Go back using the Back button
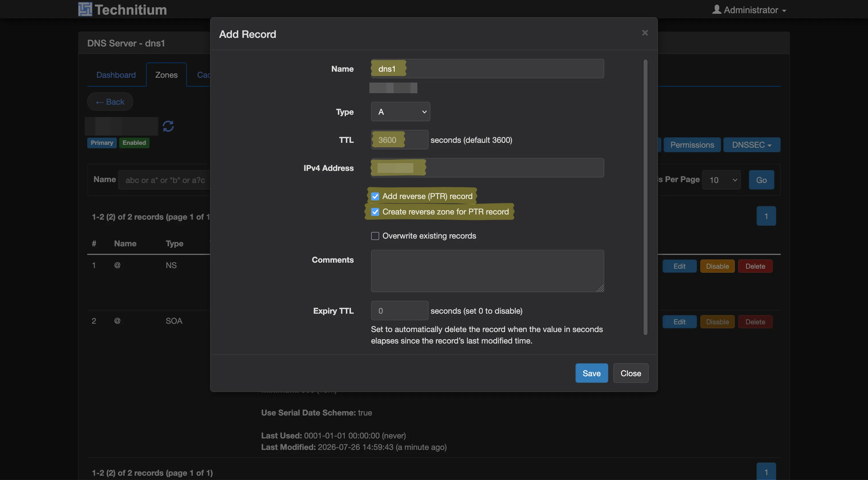 [110, 102]
